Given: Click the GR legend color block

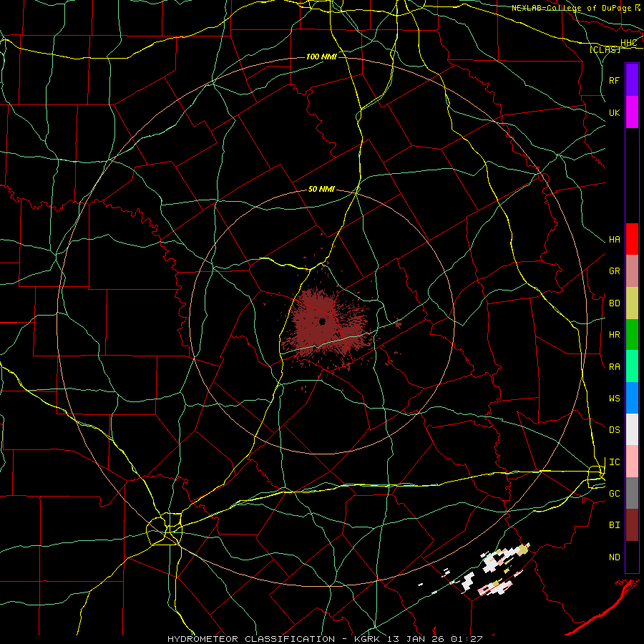Looking at the screenshot, I should point(632,271).
